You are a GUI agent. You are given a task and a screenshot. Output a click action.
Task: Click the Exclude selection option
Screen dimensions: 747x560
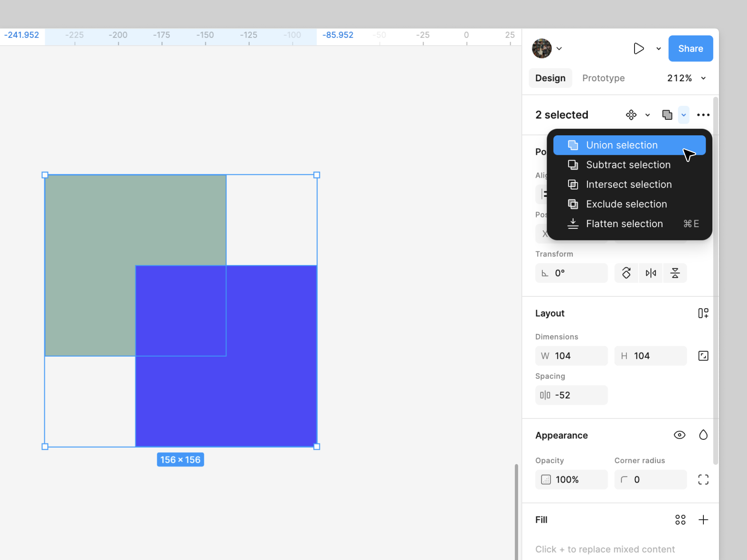626,203
